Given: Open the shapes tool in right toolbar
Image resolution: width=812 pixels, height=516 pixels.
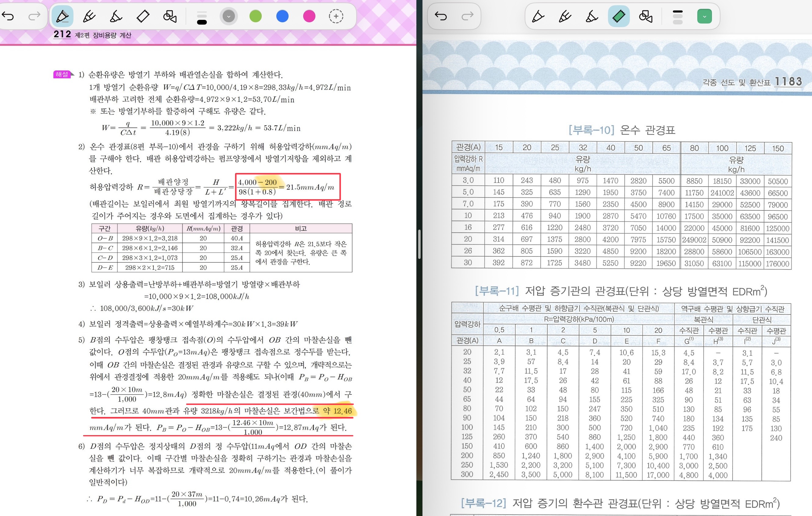Looking at the screenshot, I should pos(645,16).
